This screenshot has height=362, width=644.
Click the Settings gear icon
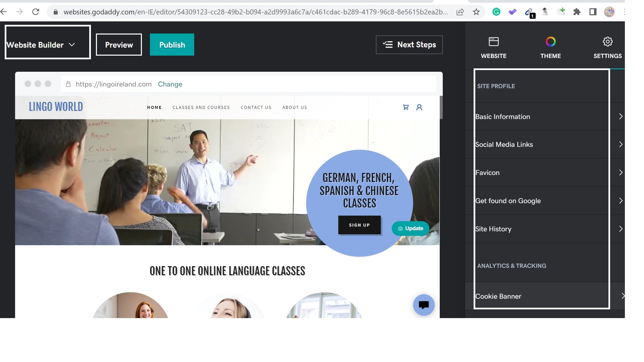tap(607, 42)
